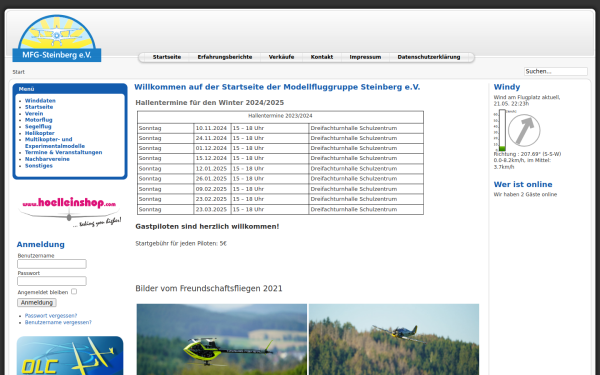600x375 pixels.
Task: Go to Verkäufe in the navigation bar
Action: tap(281, 57)
